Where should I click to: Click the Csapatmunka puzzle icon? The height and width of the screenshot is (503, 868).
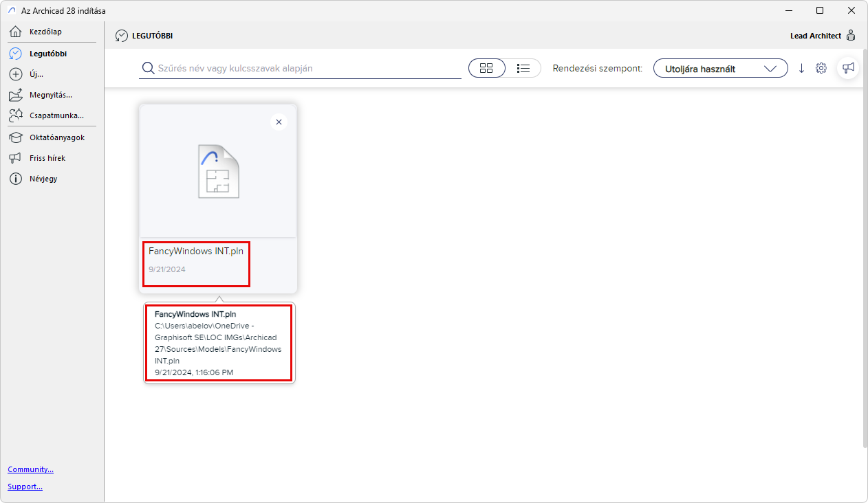click(16, 115)
